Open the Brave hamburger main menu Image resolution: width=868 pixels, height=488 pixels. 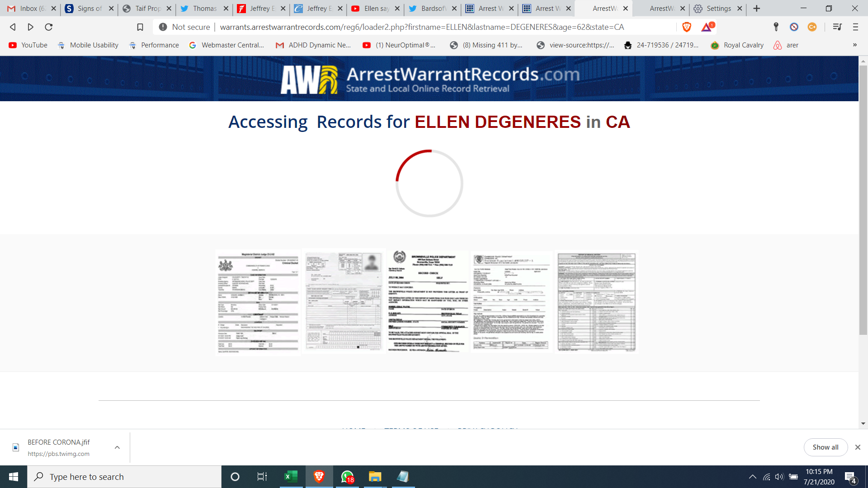855,27
